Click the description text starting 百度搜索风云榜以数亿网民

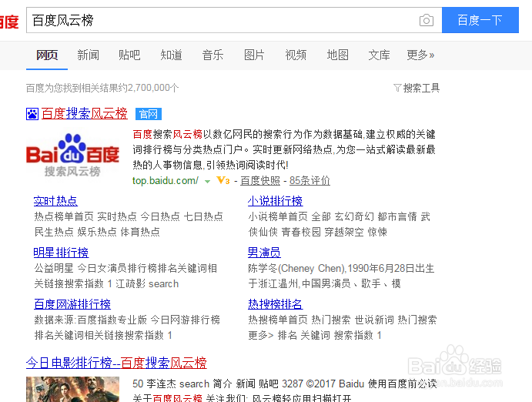click(284, 149)
